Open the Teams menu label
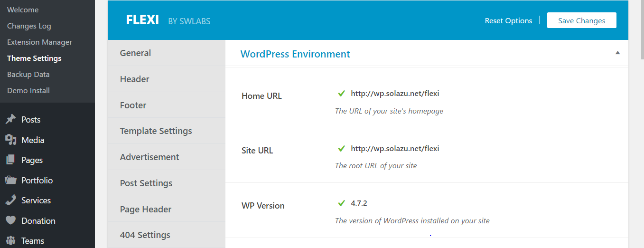Viewport: 644px width, 248px height. coord(33,241)
